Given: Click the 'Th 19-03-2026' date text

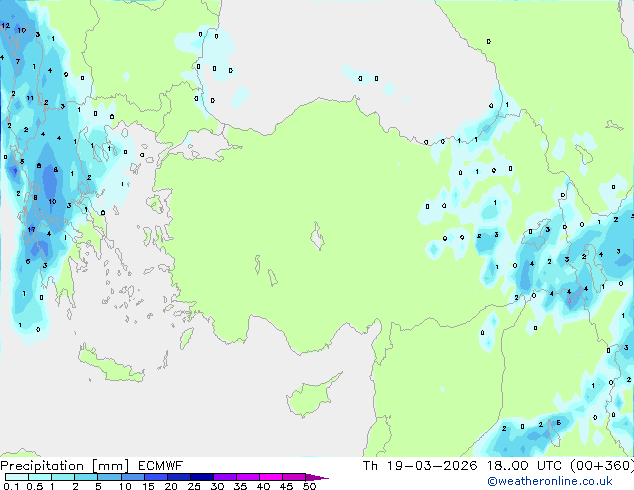Looking at the screenshot, I should (x=420, y=466).
